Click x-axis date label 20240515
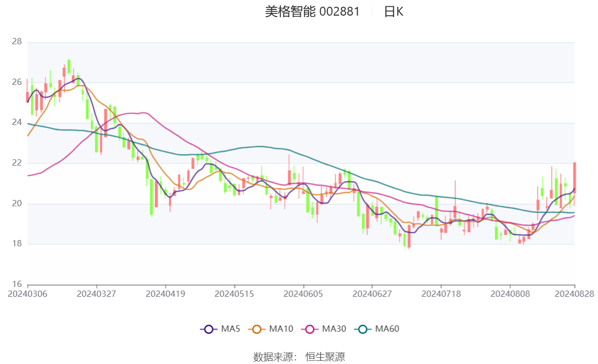This screenshot has width=598, height=364. 234,294
